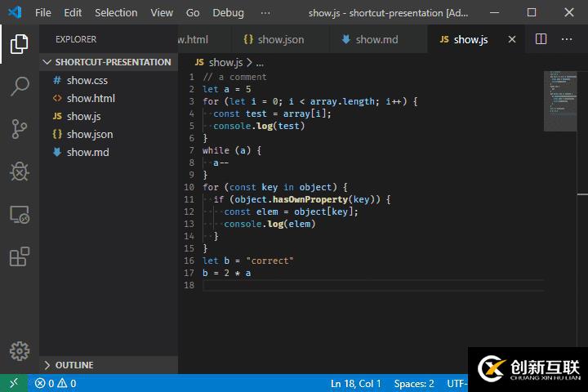This screenshot has width=588, height=392.
Task: Click the braces icon of show.json in explorer
Action: [57, 134]
